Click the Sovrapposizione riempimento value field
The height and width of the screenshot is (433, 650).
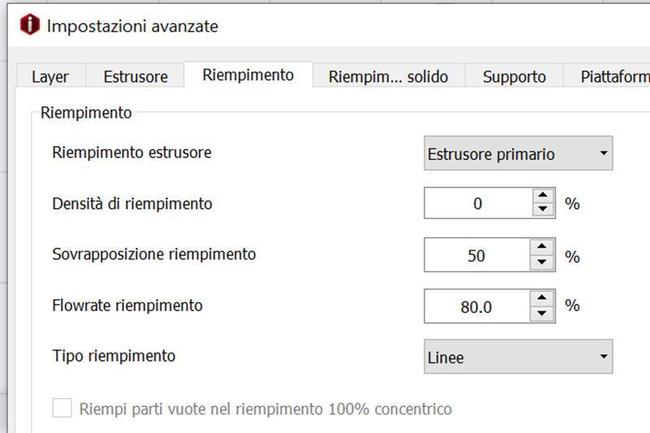pyautogui.click(x=478, y=255)
